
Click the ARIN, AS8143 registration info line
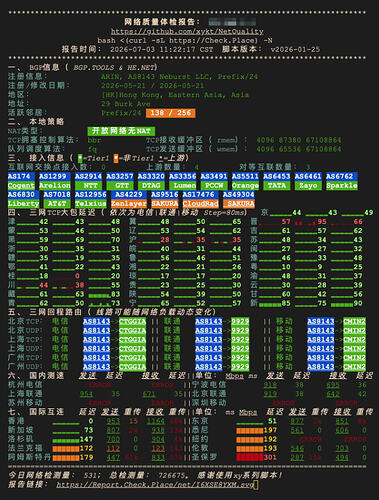click(x=179, y=77)
